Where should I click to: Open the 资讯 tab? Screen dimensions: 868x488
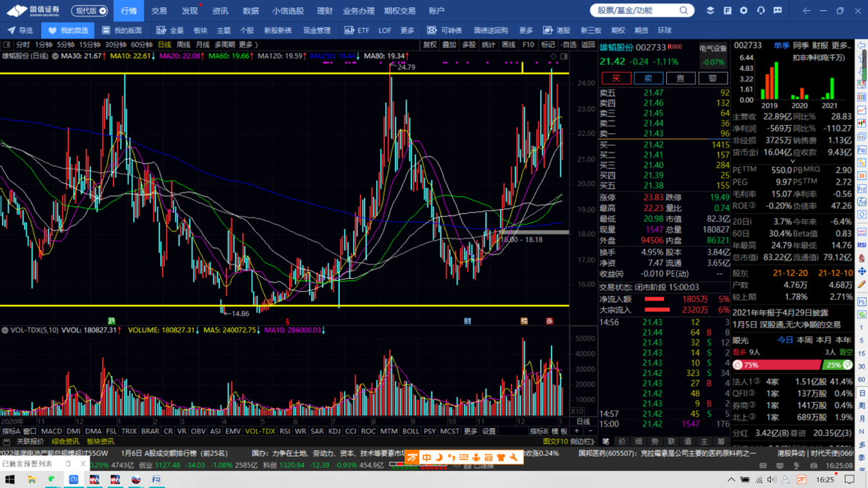pos(220,11)
